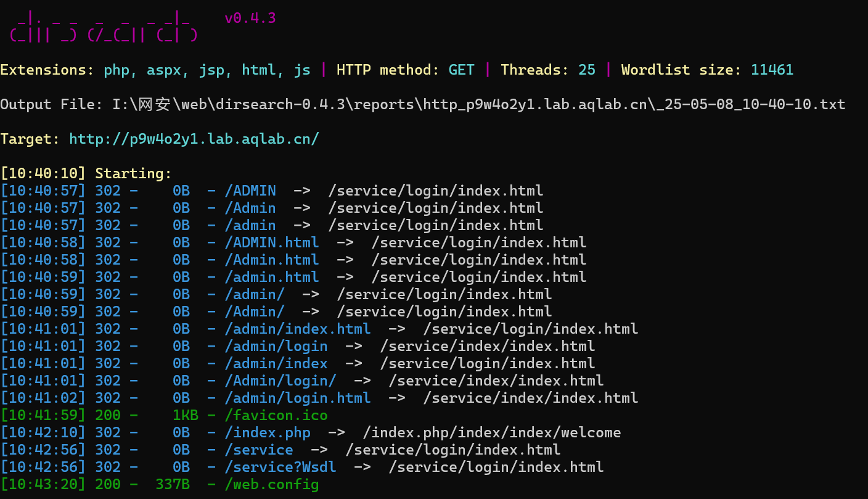This screenshot has width=868, height=499.
Task: Click the /admin/login path without extension
Action: pyautogui.click(x=276, y=346)
